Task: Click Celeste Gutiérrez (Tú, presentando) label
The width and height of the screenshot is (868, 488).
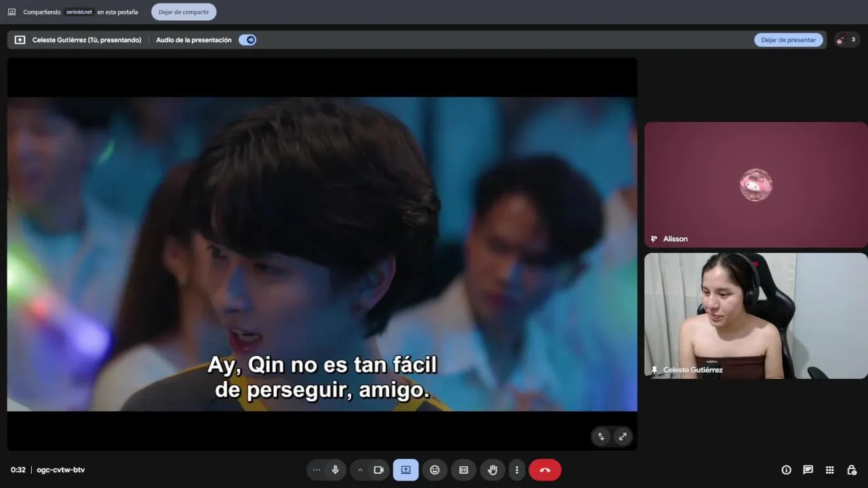Action: pos(87,40)
